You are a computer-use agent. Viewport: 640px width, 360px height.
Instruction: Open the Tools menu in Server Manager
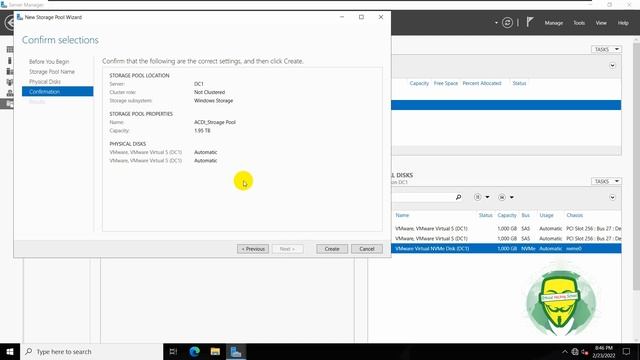pos(579,23)
